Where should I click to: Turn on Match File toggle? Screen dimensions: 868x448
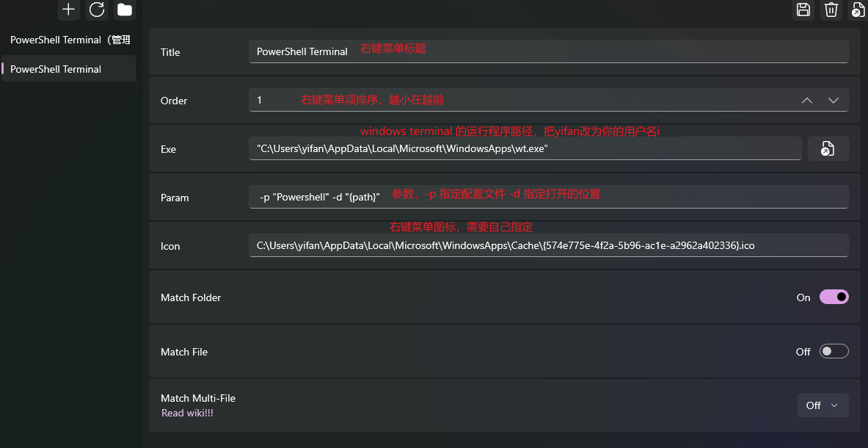pos(834,351)
